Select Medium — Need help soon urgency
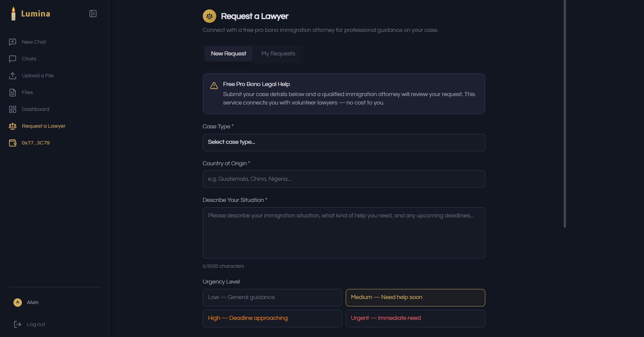The image size is (644, 337). (415, 298)
